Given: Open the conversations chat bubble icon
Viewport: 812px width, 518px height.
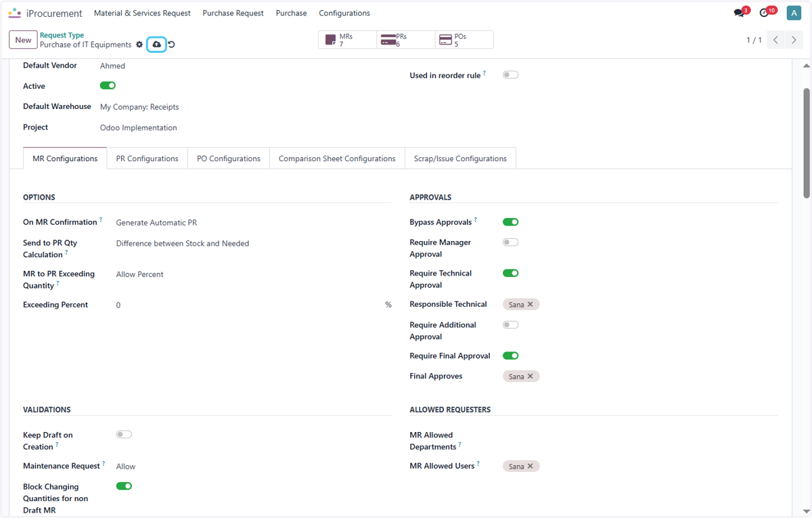Looking at the screenshot, I should pos(739,13).
